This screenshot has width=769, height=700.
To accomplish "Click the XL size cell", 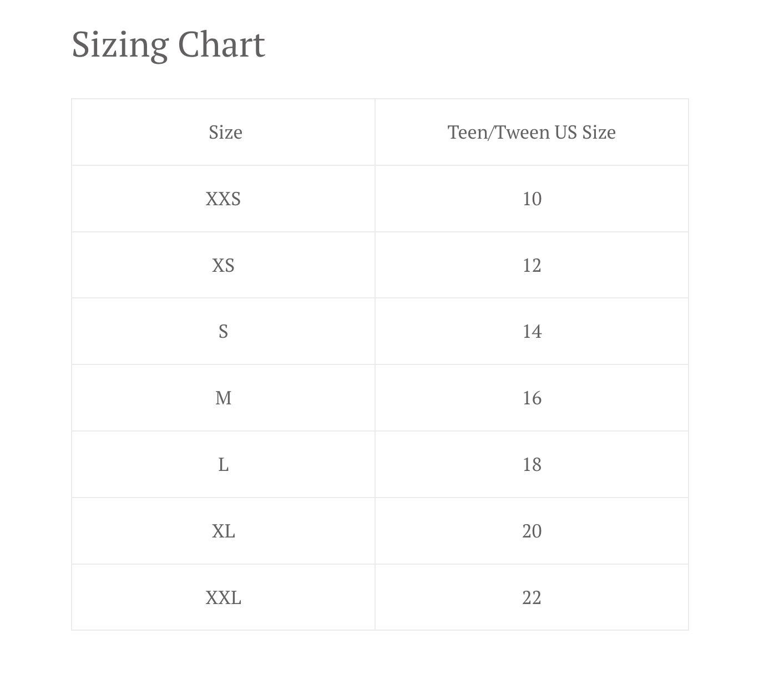I will pos(223,531).
